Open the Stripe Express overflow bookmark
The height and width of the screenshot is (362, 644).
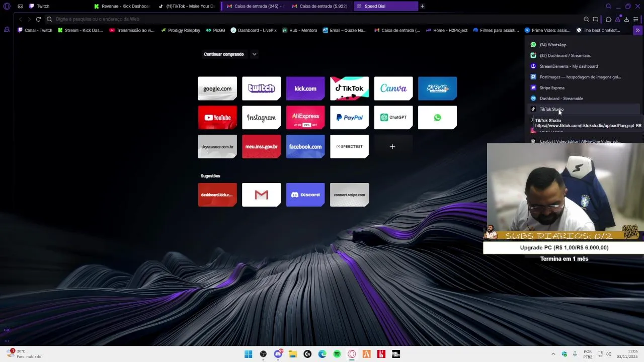[x=584, y=87]
